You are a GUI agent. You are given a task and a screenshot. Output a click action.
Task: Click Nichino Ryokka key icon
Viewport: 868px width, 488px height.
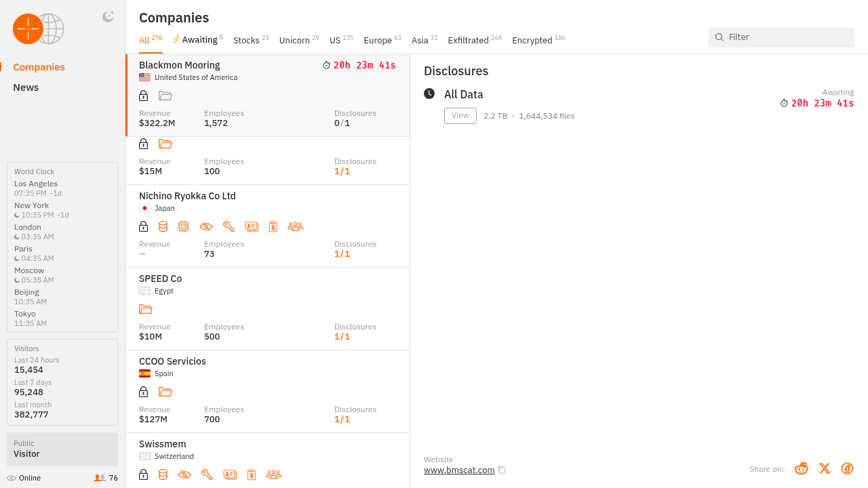click(229, 226)
